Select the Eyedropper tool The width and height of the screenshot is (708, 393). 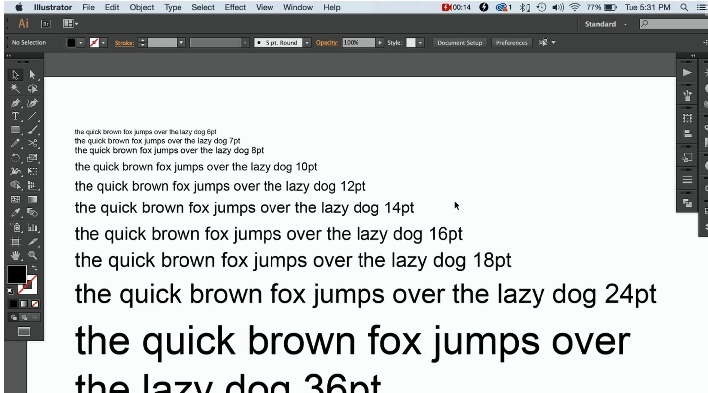(15, 213)
